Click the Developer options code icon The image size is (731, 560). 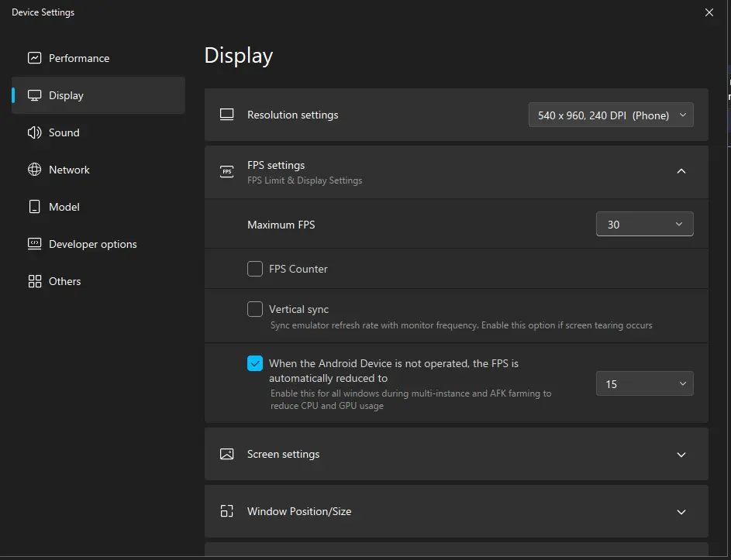(x=35, y=244)
